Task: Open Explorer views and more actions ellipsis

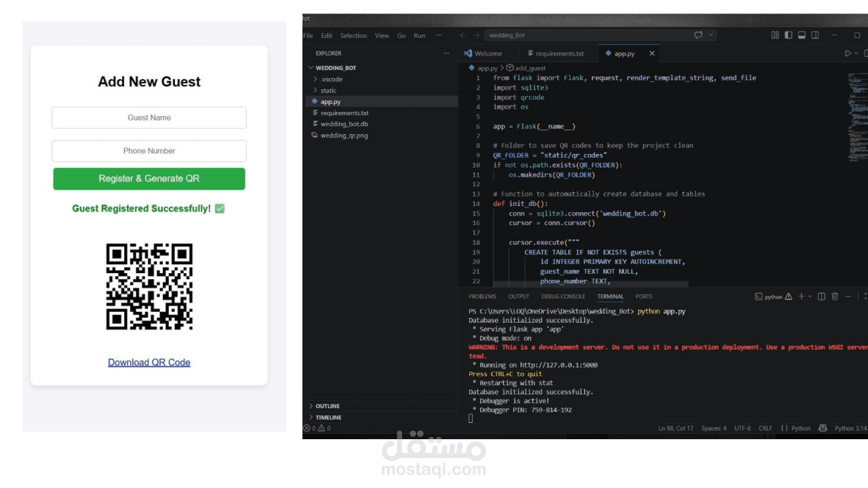Action: (446, 53)
